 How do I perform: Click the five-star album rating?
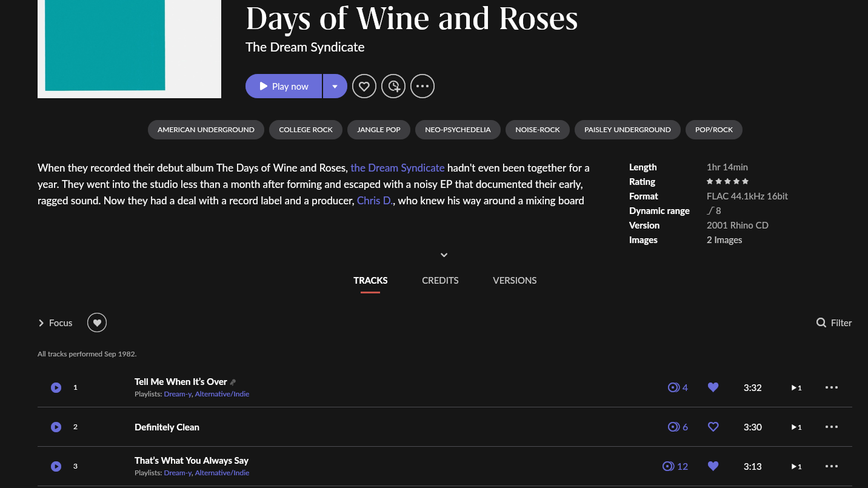tap(727, 181)
